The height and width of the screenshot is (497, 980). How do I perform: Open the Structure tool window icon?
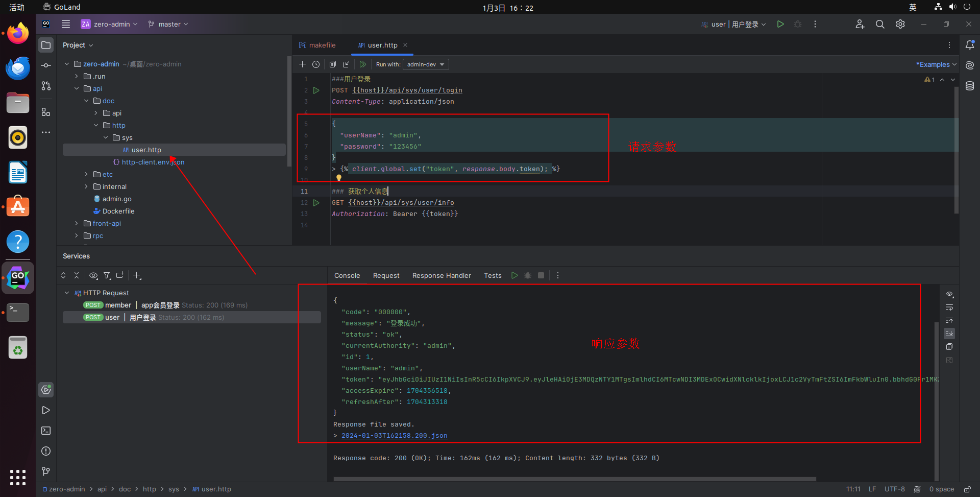point(46,112)
